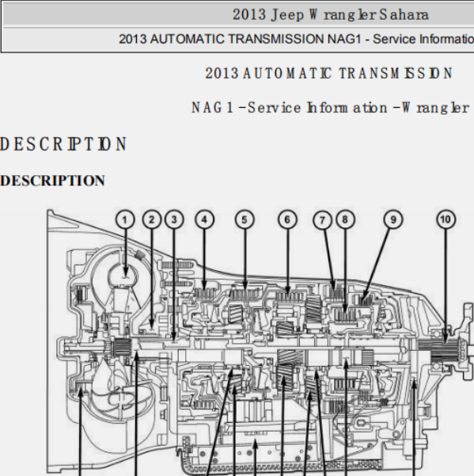Image resolution: width=474 pixels, height=476 pixels.
Task: Click the '2013 Jeep Wrangler Sahara' header text
Action: point(331,14)
